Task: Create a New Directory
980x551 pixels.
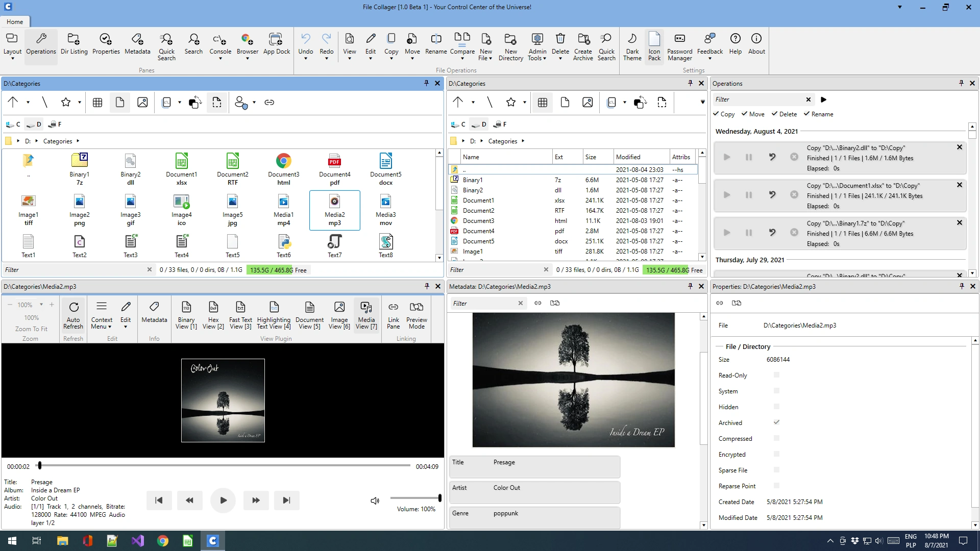Action: click(x=510, y=46)
